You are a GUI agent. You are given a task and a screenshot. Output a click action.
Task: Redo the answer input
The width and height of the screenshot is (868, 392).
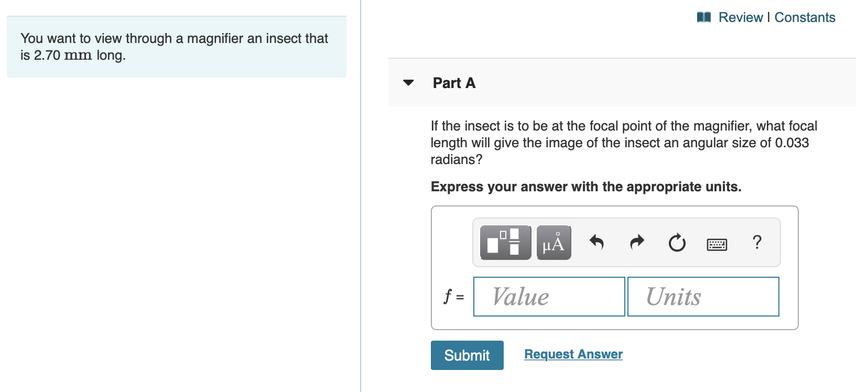pos(636,242)
